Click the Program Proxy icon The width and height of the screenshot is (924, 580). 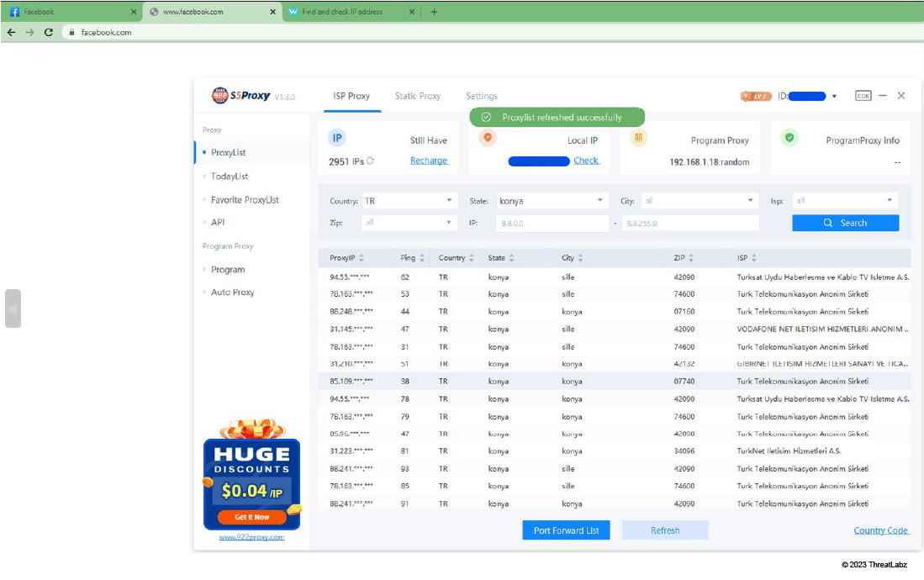pyautogui.click(x=639, y=138)
